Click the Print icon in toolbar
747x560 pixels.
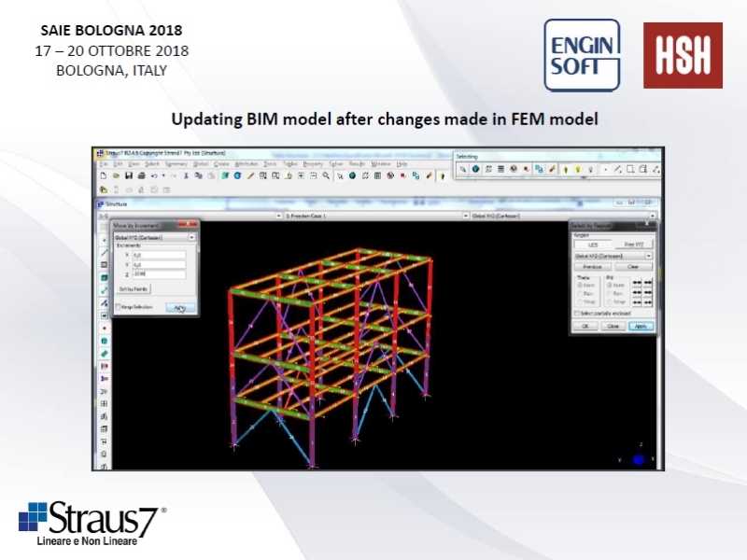pyautogui.click(x=141, y=175)
